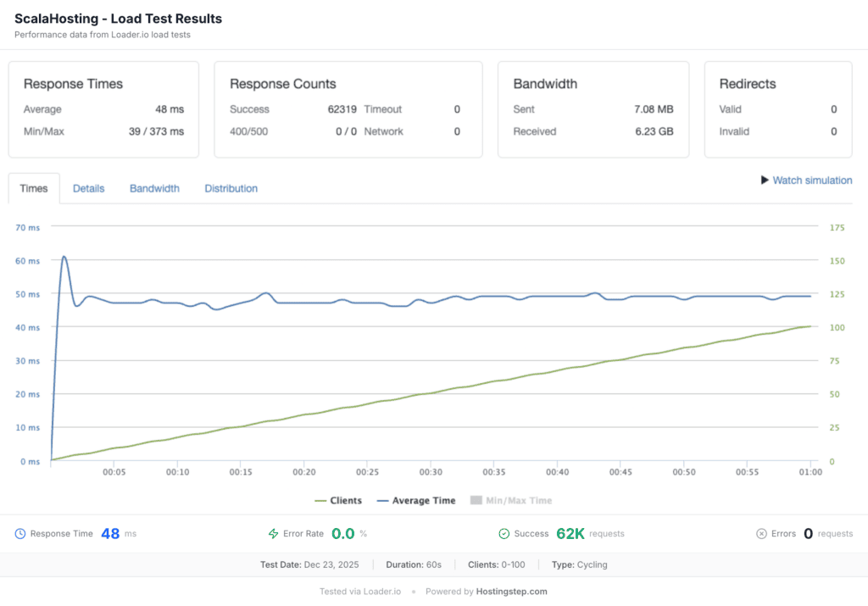Screen dimensions: 868x606
Task: Click the 'Duration: 60s' text
Action: coord(414,564)
